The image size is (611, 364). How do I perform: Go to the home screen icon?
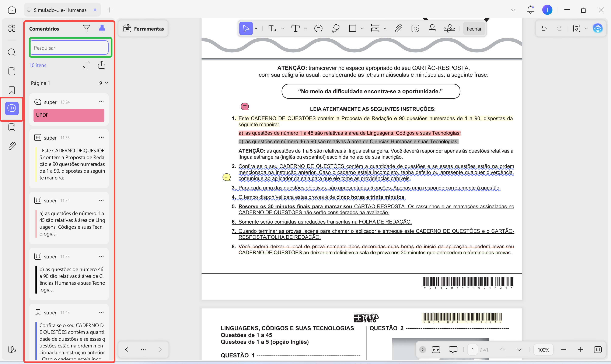[12, 10]
